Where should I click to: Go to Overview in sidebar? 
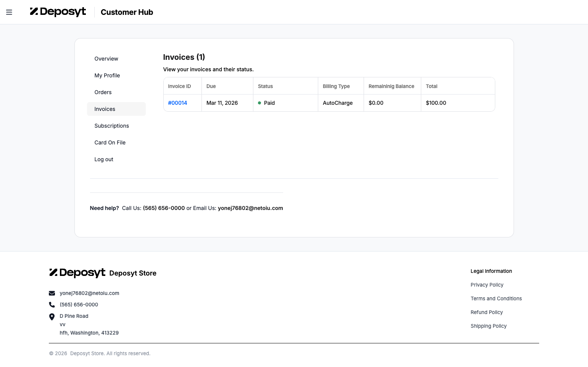pos(116,59)
